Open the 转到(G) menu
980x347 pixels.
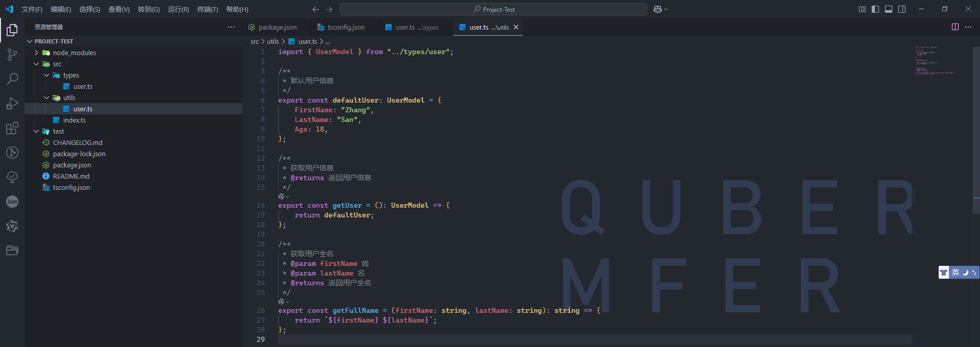click(149, 9)
